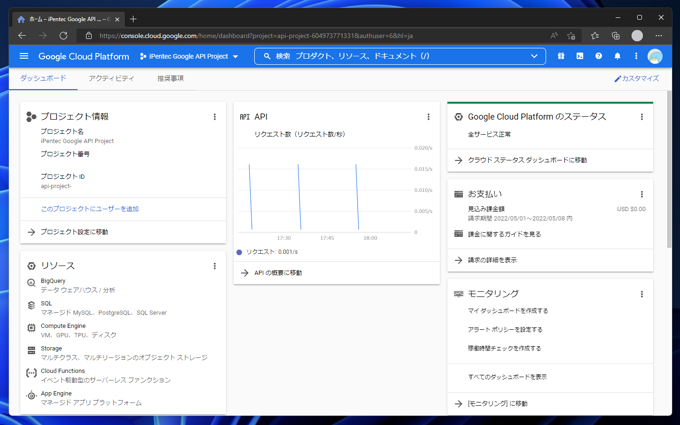The image size is (680, 425).
Task: Switch to the ダッシュボード tab
Action: pos(43,78)
